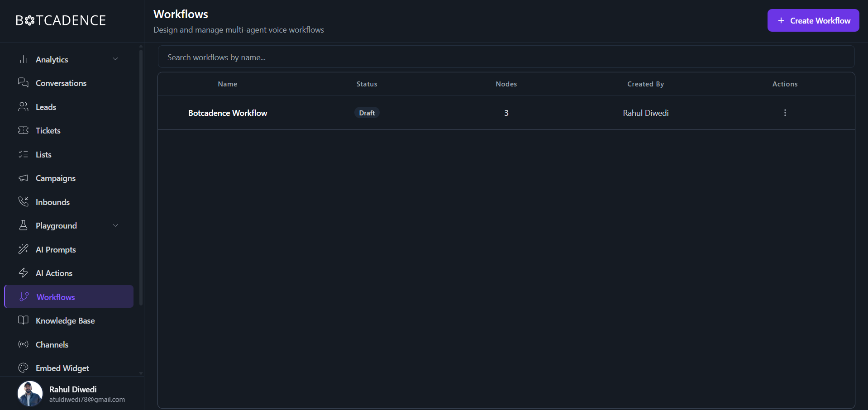Open Knowledge Base via the book icon

(x=24, y=320)
